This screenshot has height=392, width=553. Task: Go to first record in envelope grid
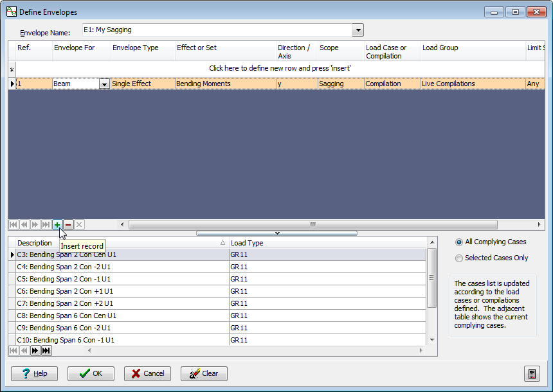pos(14,224)
